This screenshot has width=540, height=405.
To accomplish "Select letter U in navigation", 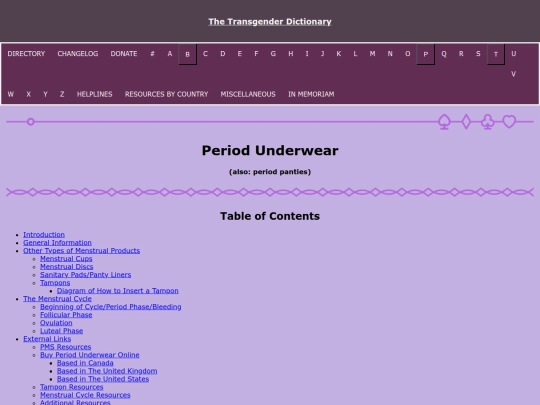I will pyautogui.click(x=513, y=54).
